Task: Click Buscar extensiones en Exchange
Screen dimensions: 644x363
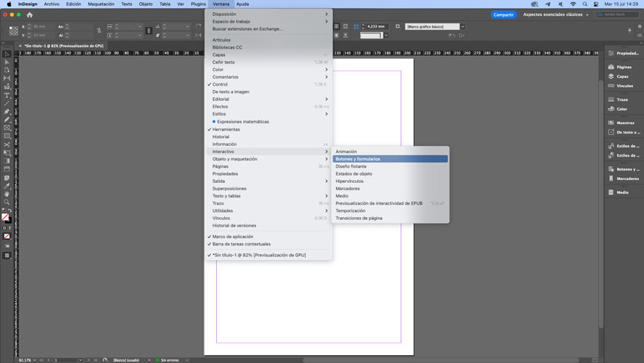Action: click(x=268, y=29)
